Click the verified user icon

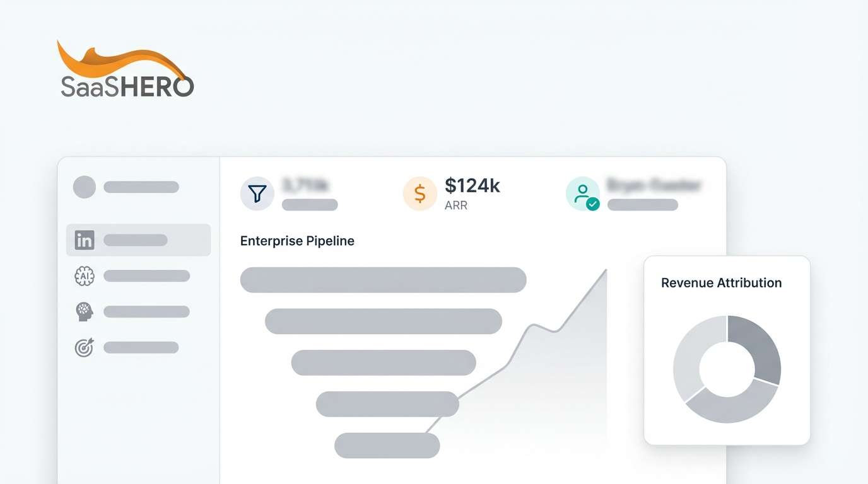click(583, 193)
